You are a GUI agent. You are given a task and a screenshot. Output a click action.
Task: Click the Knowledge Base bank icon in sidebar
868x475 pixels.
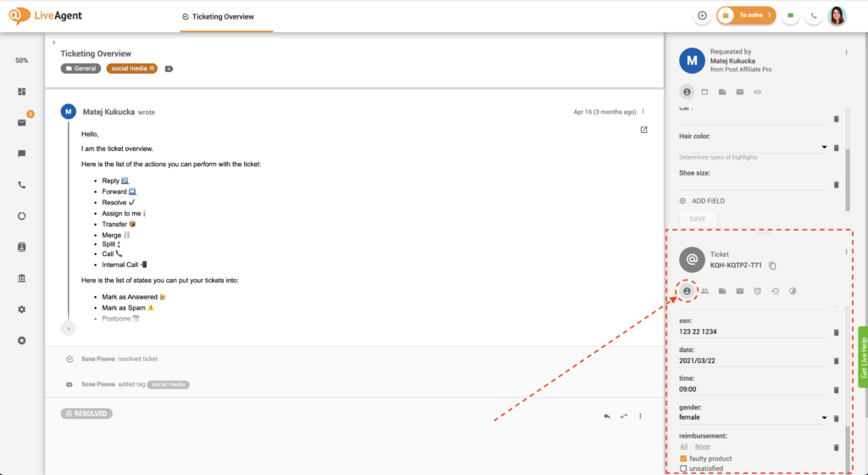pos(22,278)
